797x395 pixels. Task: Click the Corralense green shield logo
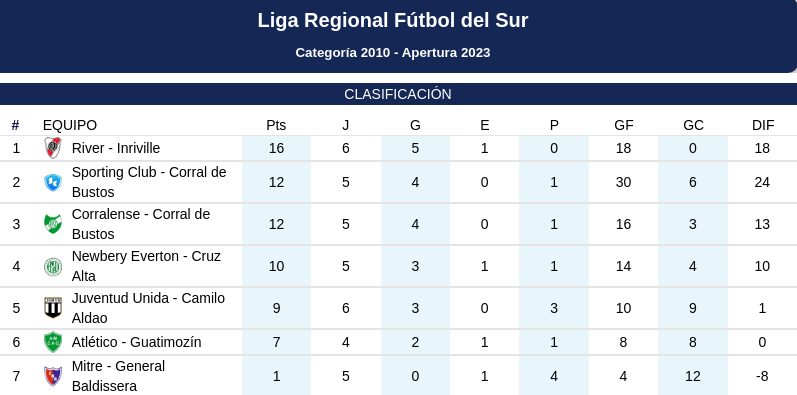53,224
